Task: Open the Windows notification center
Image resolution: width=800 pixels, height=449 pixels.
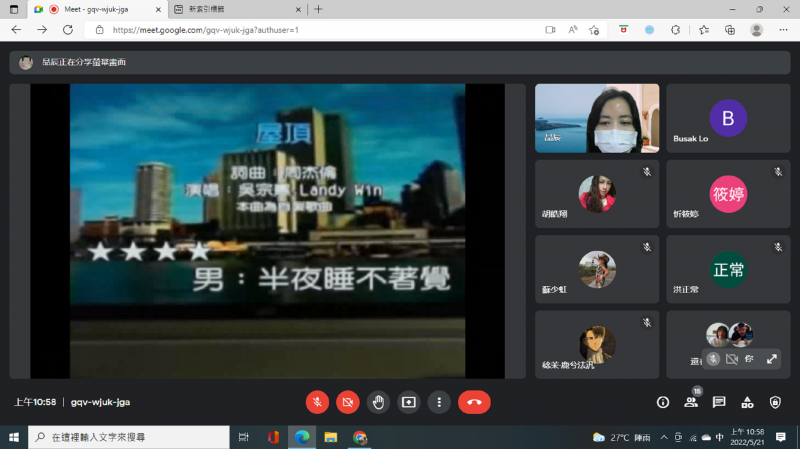Action: [x=781, y=437]
